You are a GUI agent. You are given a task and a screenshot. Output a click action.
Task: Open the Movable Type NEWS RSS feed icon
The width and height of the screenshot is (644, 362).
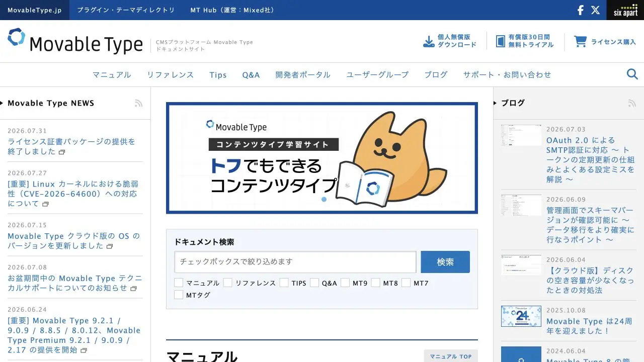(x=138, y=103)
